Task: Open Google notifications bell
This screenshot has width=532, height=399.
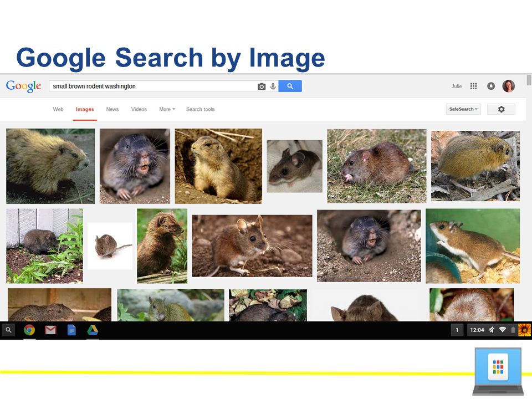Action: (490, 86)
